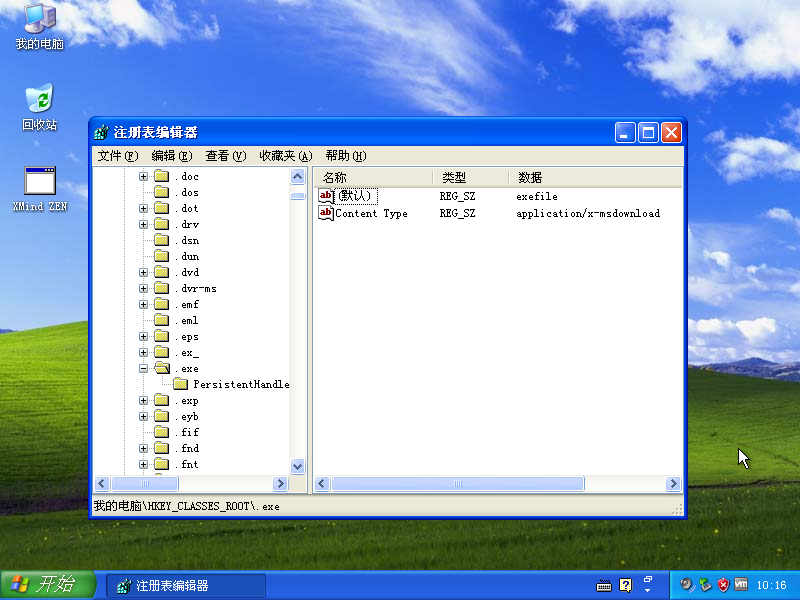800x600 pixels.
Task: Expand the .drv registry key
Action: pos(143,224)
